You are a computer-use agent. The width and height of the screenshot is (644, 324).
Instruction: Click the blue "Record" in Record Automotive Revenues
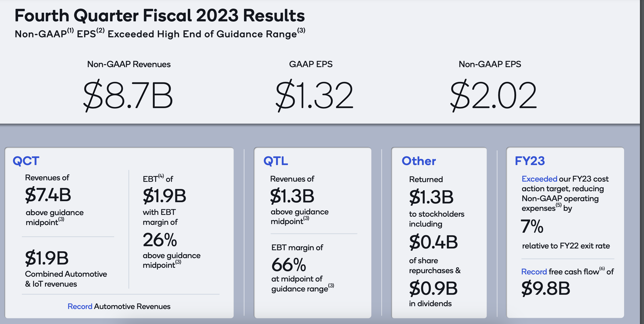click(80, 306)
